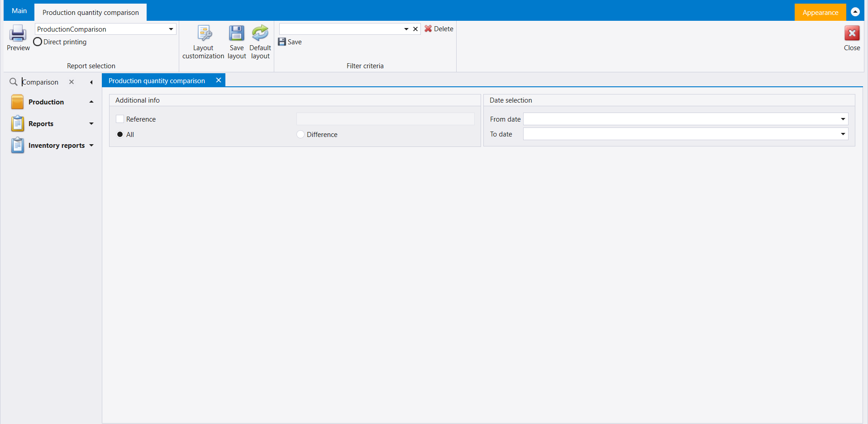
Task: Click the Inventory reports clipboard icon
Action: click(x=17, y=145)
